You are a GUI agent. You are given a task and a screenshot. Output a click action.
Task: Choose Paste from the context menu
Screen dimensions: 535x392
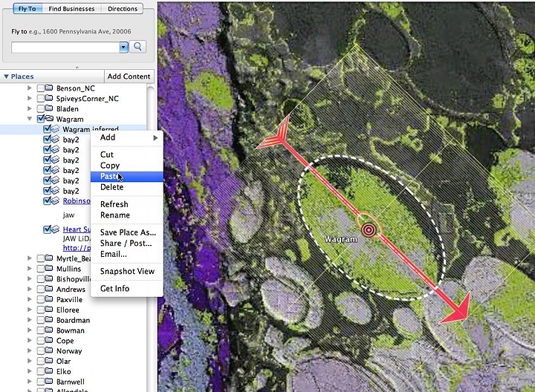(109, 177)
